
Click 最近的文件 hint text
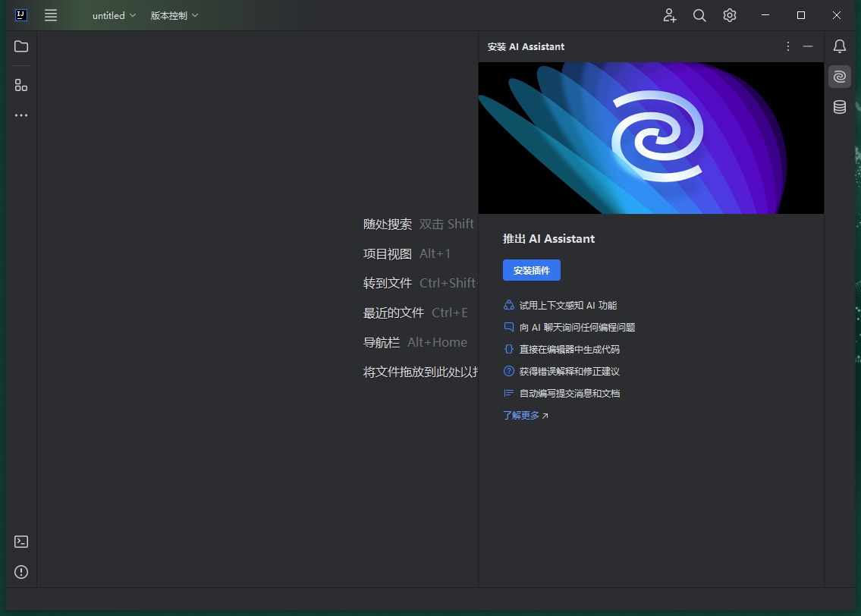393,313
